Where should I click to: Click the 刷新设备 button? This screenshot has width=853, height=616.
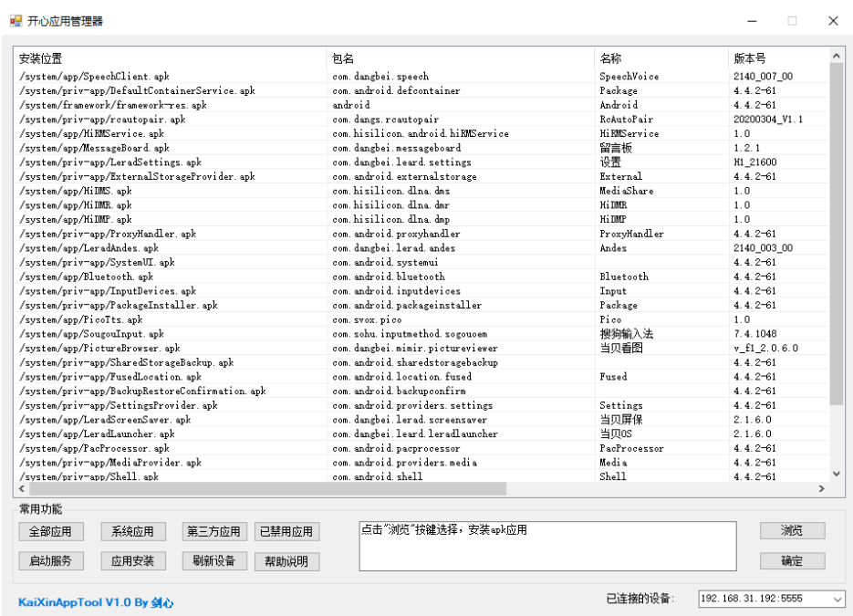click(x=213, y=560)
